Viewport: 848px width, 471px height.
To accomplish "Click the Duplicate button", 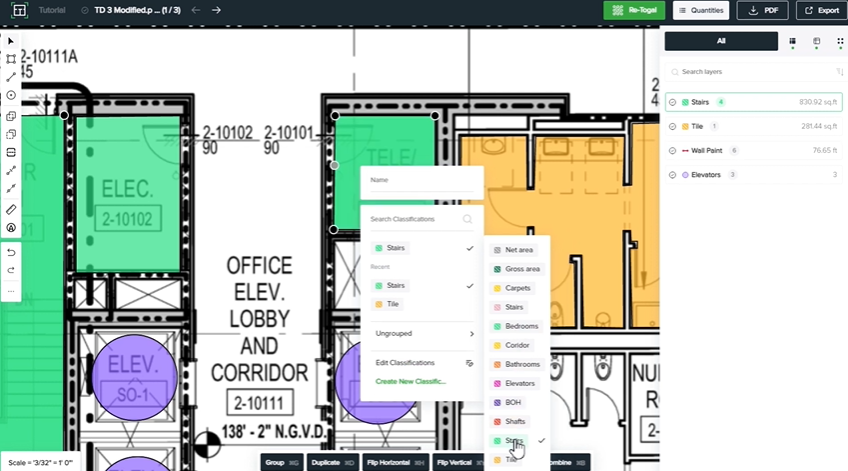I will tap(333, 462).
